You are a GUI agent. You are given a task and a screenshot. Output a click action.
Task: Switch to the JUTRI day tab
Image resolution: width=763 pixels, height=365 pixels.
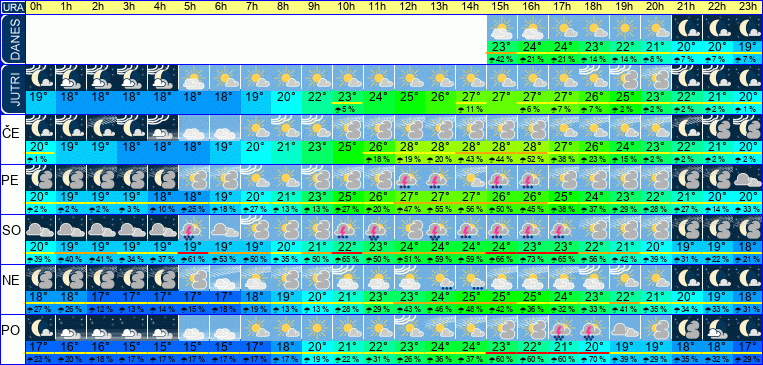point(12,90)
